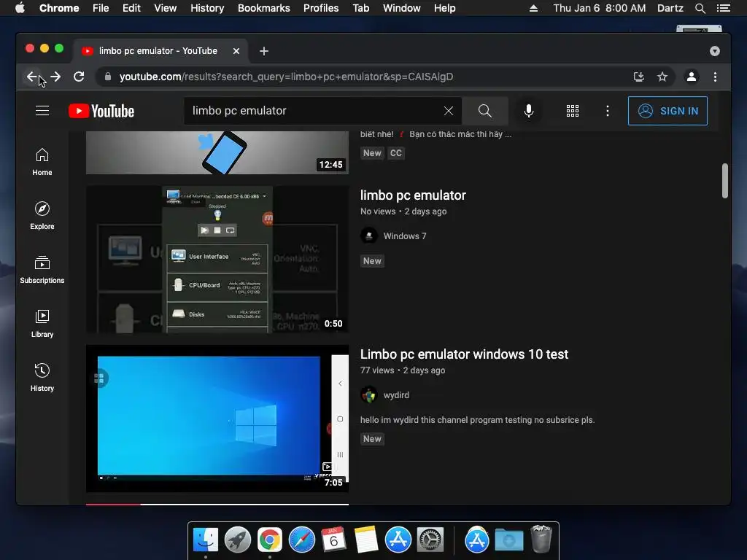The image size is (747, 560).
Task: Click the SIGN IN button
Action: 667,111
